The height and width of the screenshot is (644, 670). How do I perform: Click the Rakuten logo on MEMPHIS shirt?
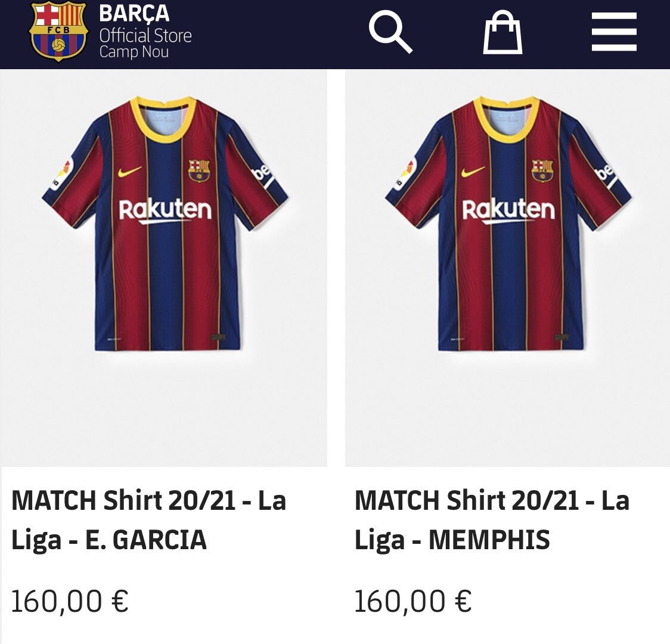[508, 210]
